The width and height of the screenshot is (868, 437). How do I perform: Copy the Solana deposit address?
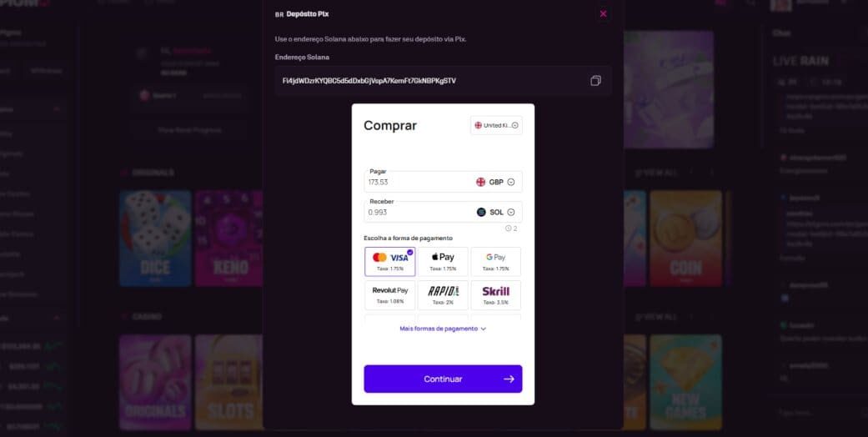point(595,81)
